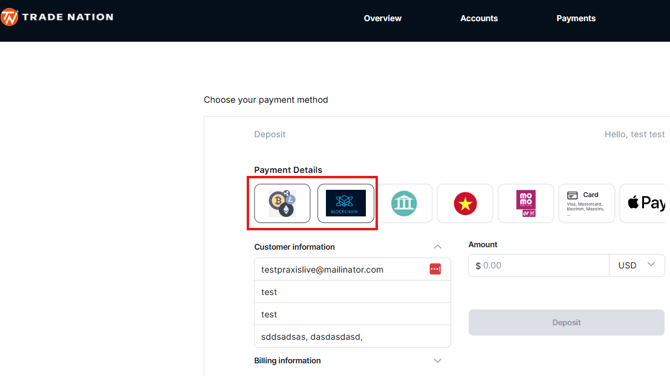Choose the red star payment method
The width and height of the screenshot is (670, 376).
pyautogui.click(x=465, y=203)
